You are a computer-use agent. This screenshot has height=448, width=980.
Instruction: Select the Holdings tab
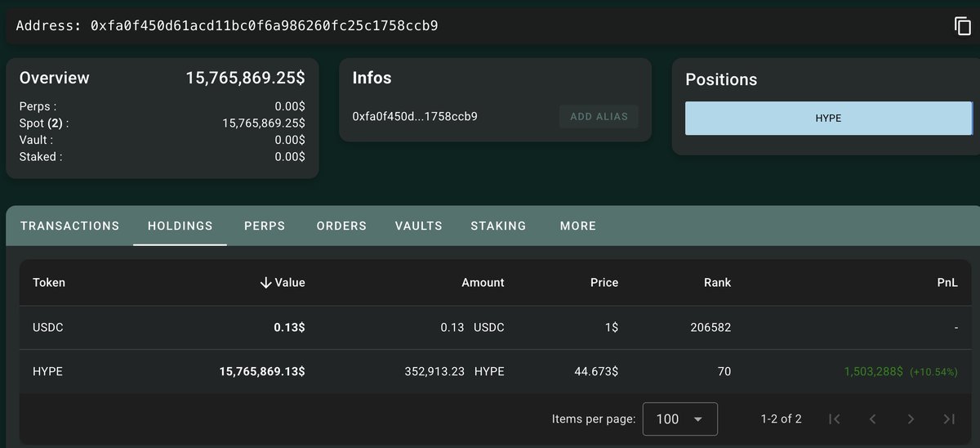coord(180,226)
